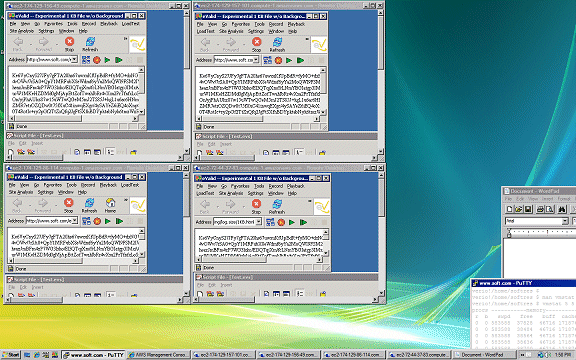Click the record button in ec2-174-129-156-49 eValid toolbar

(97, 60)
